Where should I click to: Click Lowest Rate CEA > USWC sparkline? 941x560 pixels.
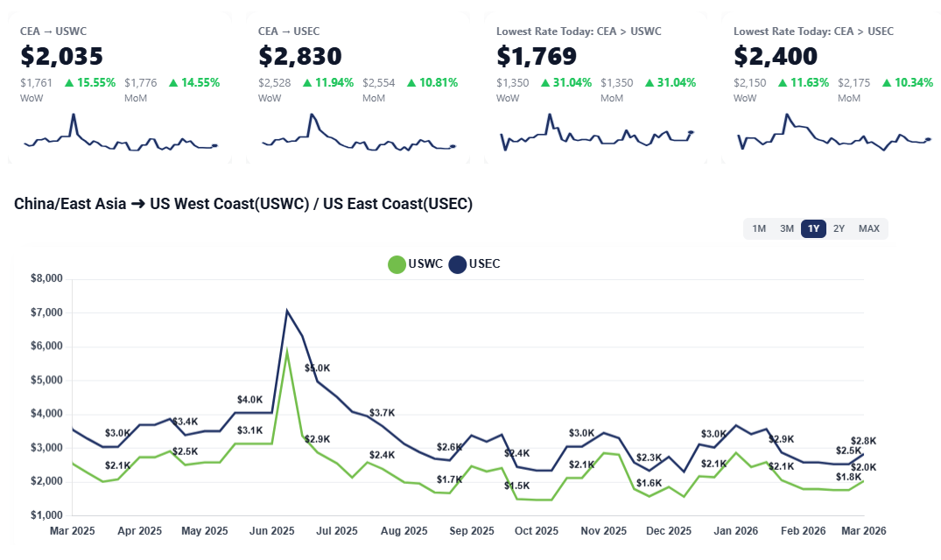(x=596, y=134)
